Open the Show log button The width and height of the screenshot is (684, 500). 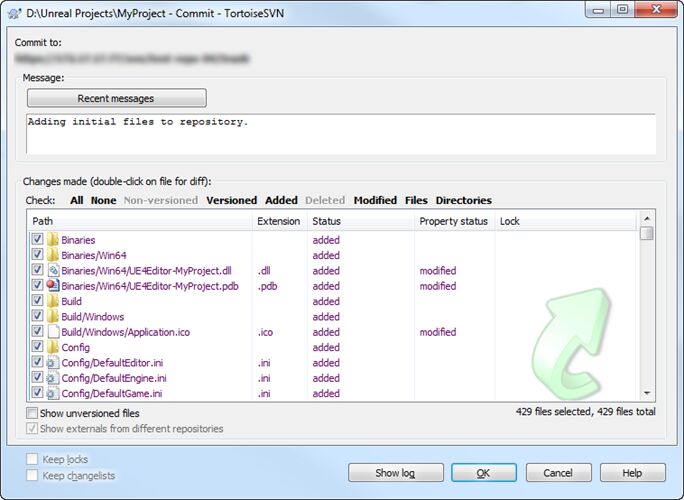[x=396, y=473]
